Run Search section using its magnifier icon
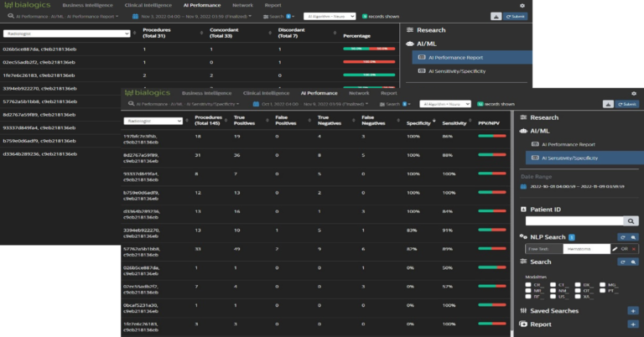The height and width of the screenshot is (337, 644). click(633, 262)
